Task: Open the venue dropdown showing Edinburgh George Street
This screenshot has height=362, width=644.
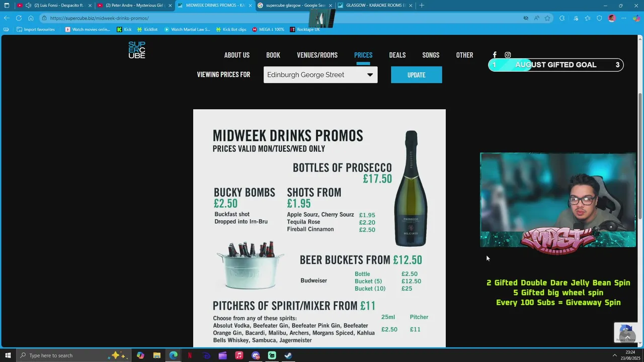Action: pyautogui.click(x=320, y=75)
